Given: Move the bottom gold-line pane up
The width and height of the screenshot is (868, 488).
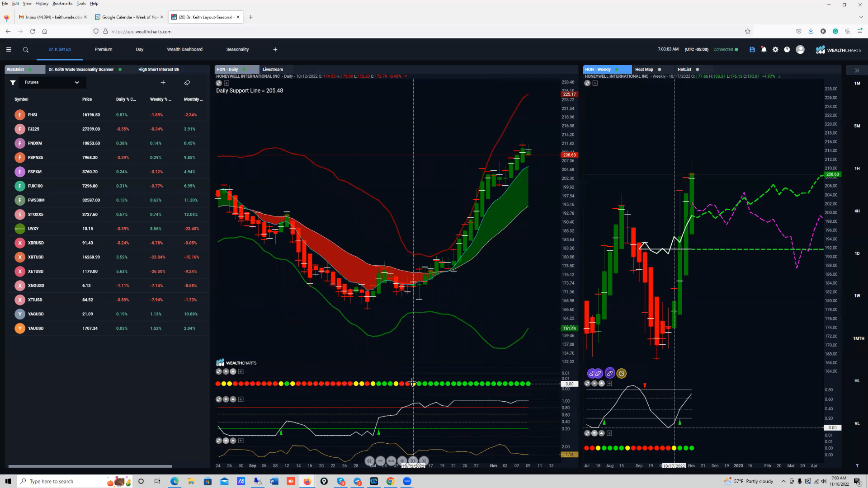Looking at the screenshot, I should [233, 441].
